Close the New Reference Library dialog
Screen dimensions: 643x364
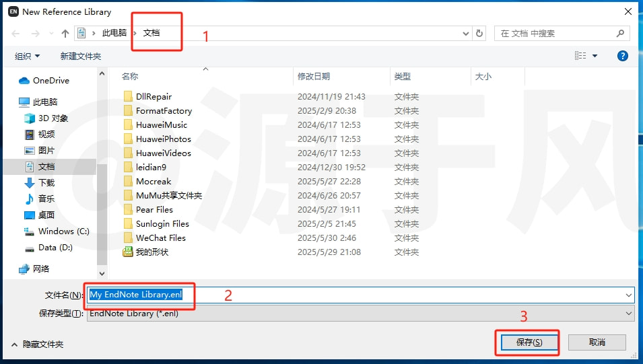628,11
